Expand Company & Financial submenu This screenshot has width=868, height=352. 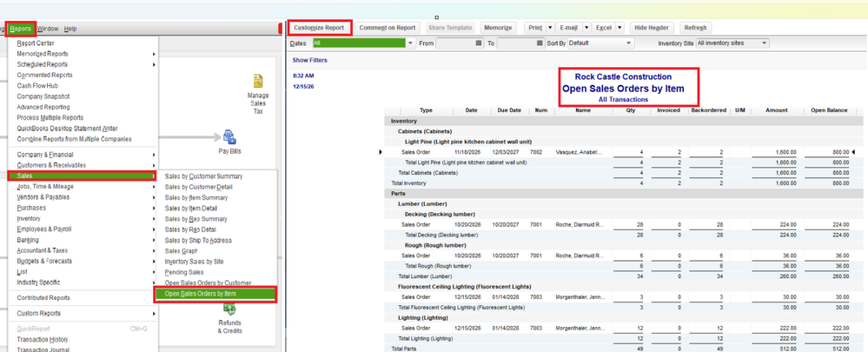83,155
